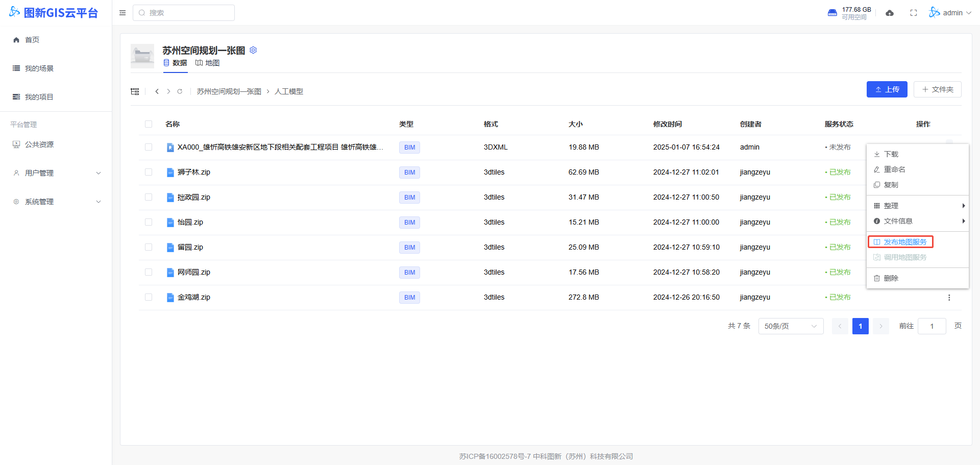Toggle the folder tree view icon

coord(135,91)
